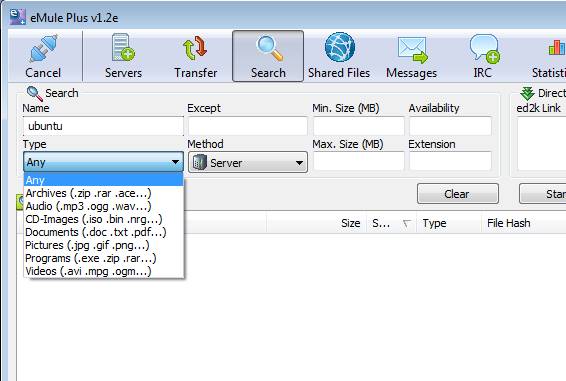
Task: Click the ed2k Link text box
Action: (541, 144)
